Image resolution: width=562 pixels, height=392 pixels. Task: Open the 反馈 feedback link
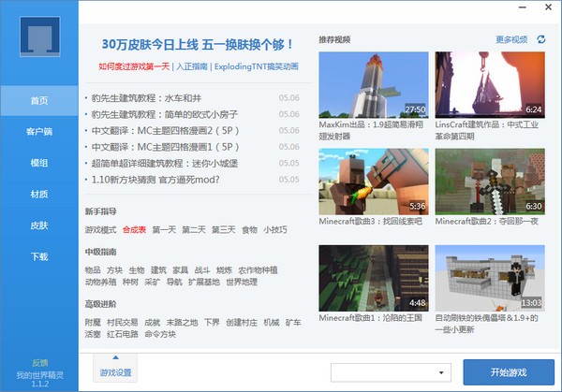pyautogui.click(x=39, y=363)
